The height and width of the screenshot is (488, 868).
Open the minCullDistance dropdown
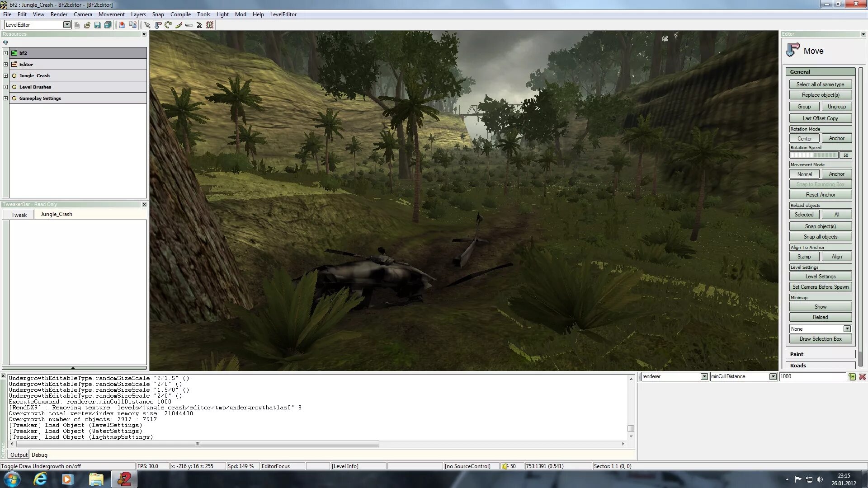click(773, 376)
